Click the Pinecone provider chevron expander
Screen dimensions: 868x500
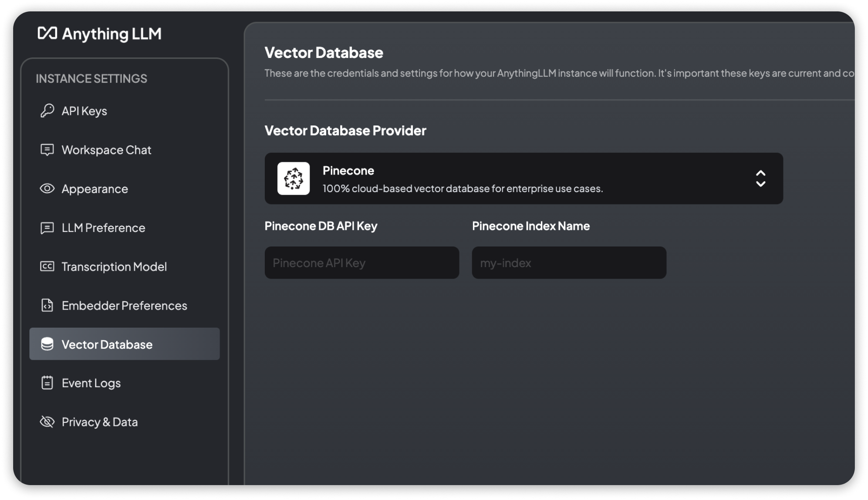tap(761, 179)
